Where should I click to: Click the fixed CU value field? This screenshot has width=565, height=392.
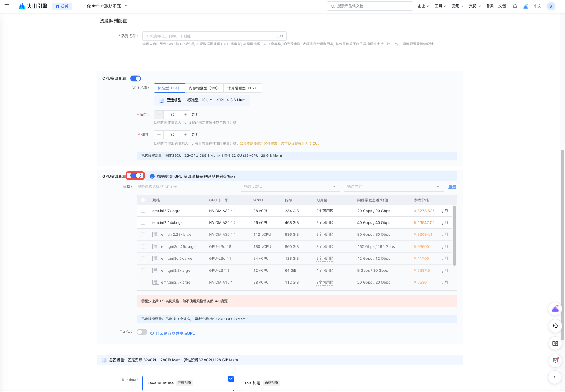pyautogui.click(x=172, y=115)
